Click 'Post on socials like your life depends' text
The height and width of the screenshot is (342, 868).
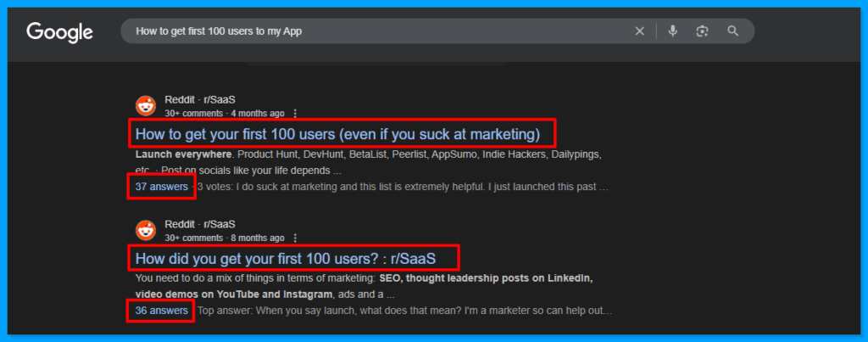248,171
